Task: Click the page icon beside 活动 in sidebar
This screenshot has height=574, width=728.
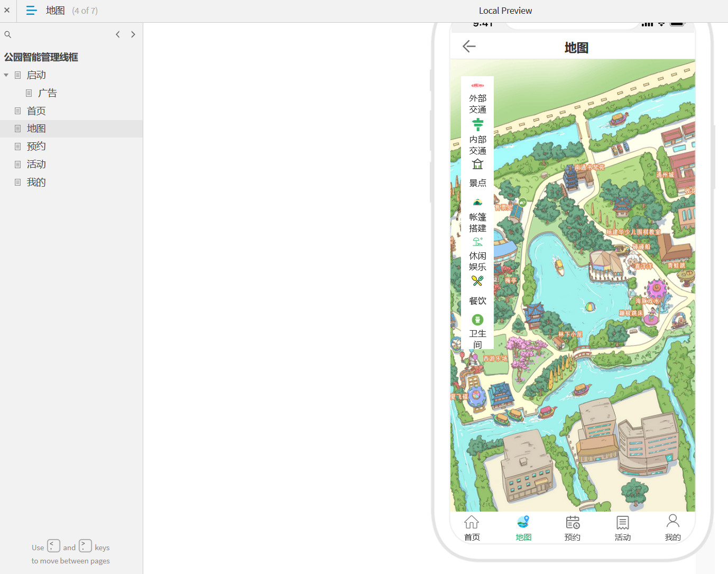Action: click(17, 165)
